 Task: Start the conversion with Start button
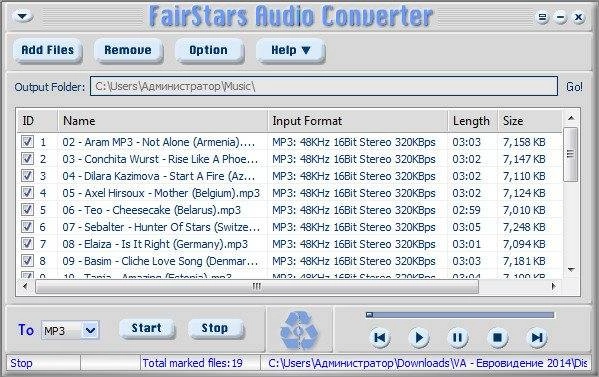point(147,328)
